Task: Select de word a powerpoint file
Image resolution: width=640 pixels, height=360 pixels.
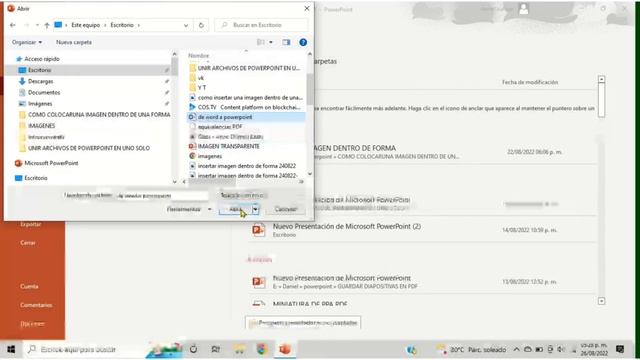Action: [225, 117]
